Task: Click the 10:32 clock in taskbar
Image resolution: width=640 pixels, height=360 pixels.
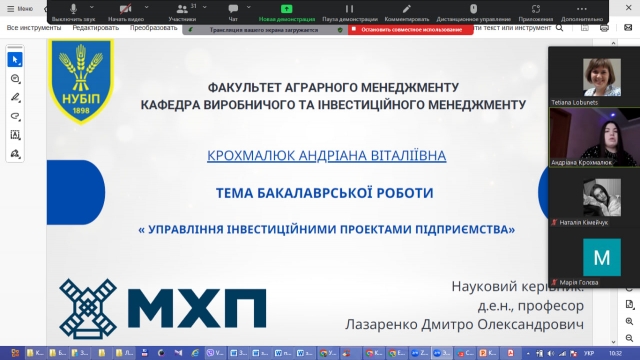Action: (x=615, y=353)
